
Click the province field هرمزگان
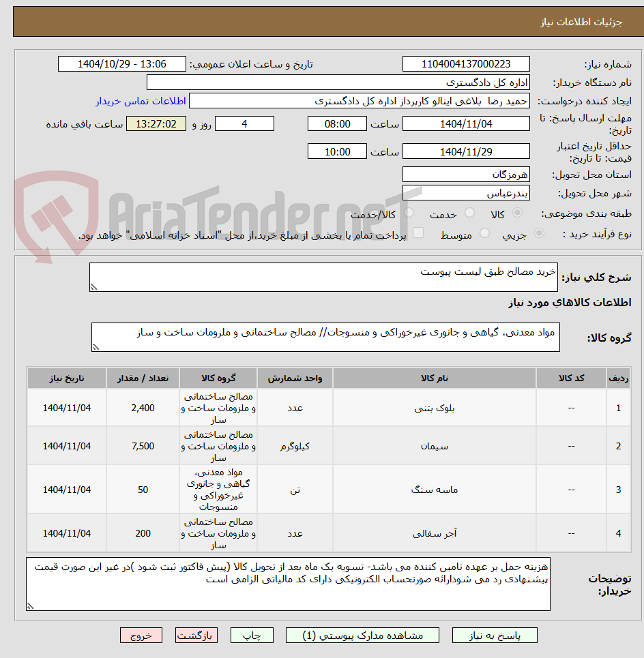pyautogui.click(x=466, y=175)
